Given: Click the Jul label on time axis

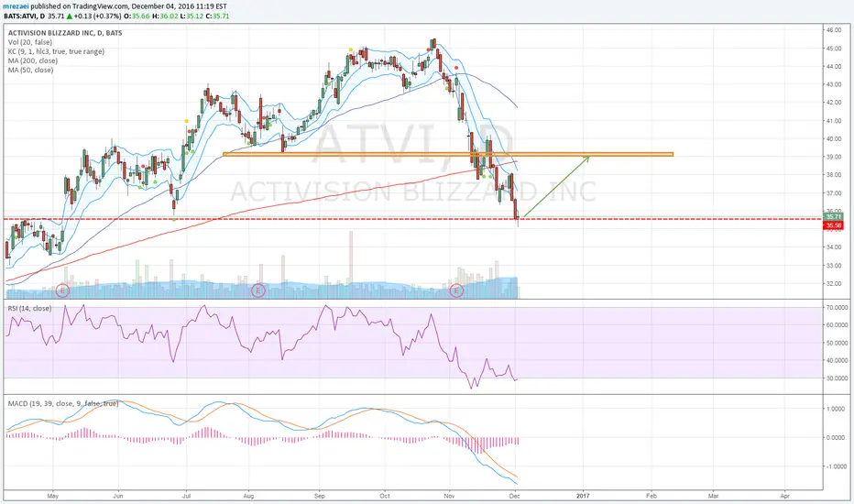Looking at the screenshot, I should [186, 496].
